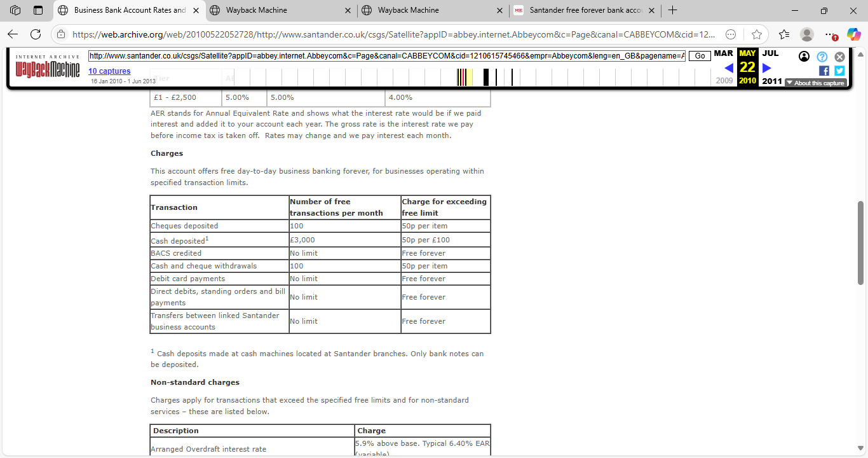The width and height of the screenshot is (868, 458).
Task: Click the Wayback Machine logo
Action: click(48, 66)
